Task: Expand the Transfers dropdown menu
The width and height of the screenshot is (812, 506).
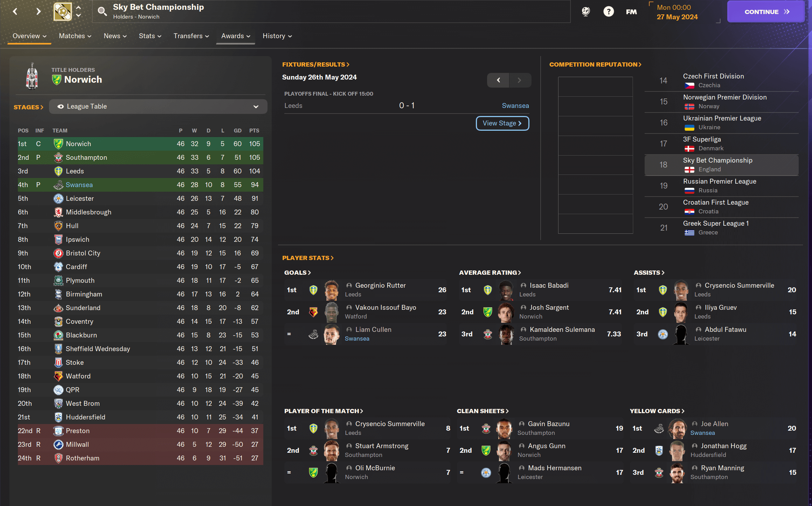Action: tap(191, 36)
